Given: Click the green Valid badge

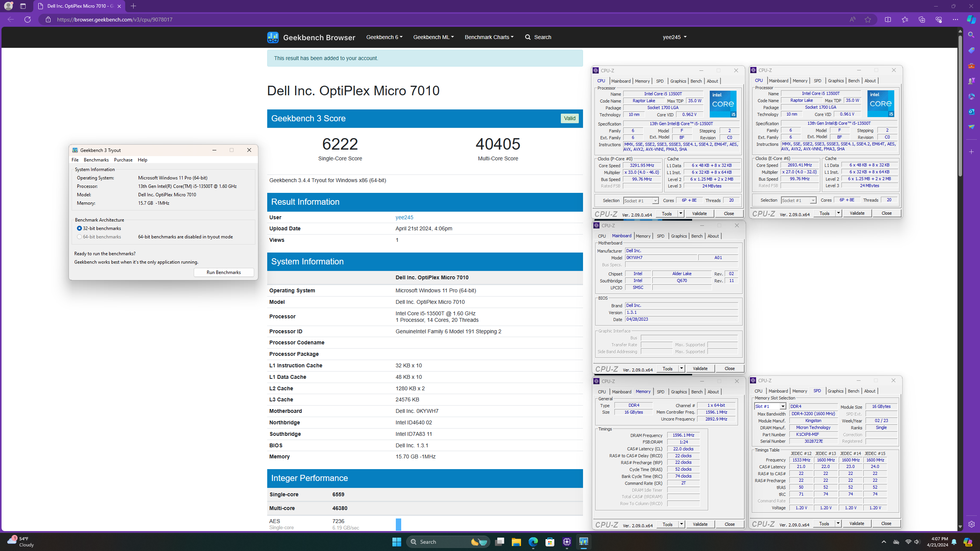Looking at the screenshot, I should [x=570, y=118].
